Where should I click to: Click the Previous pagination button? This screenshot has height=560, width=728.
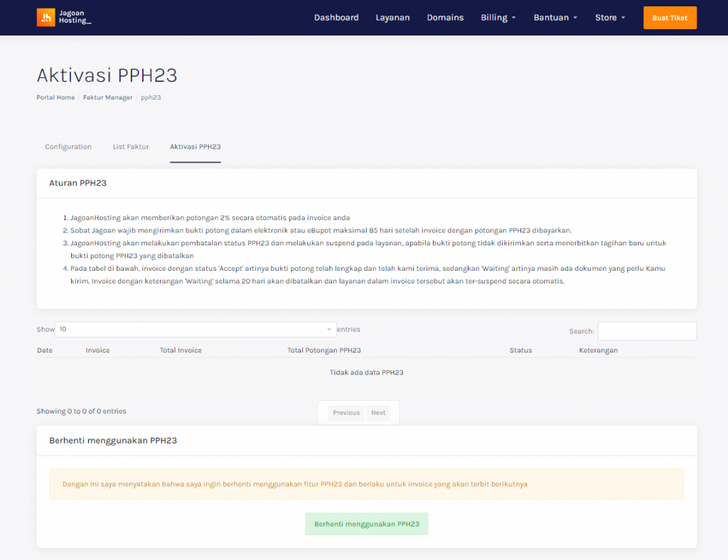point(346,413)
